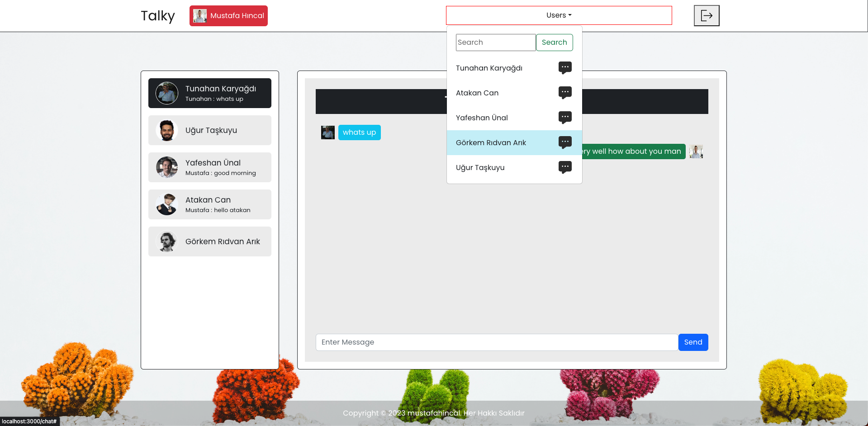Viewport: 868px width, 426px height.
Task: Open Mustafa Hıncal profile button
Action: [228, 16]
